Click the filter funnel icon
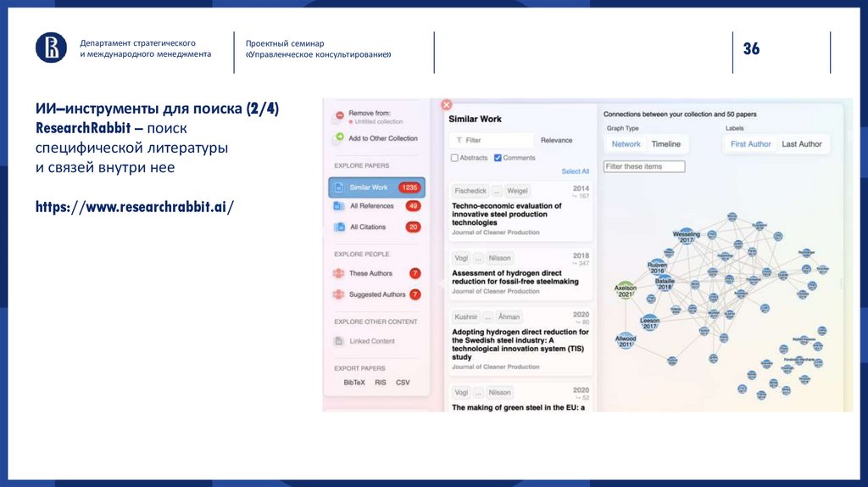The image size is (868, 487). pyautogui.click(x=459, y=140)
